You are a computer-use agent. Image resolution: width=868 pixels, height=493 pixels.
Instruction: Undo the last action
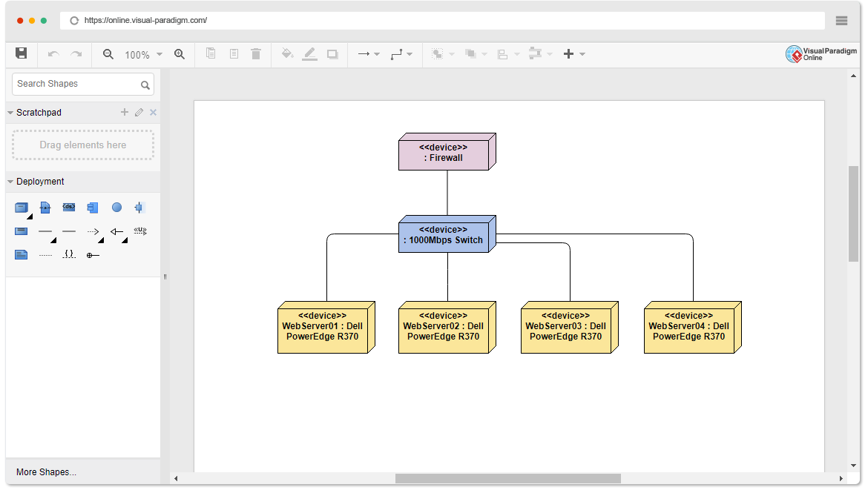point(53,54)
